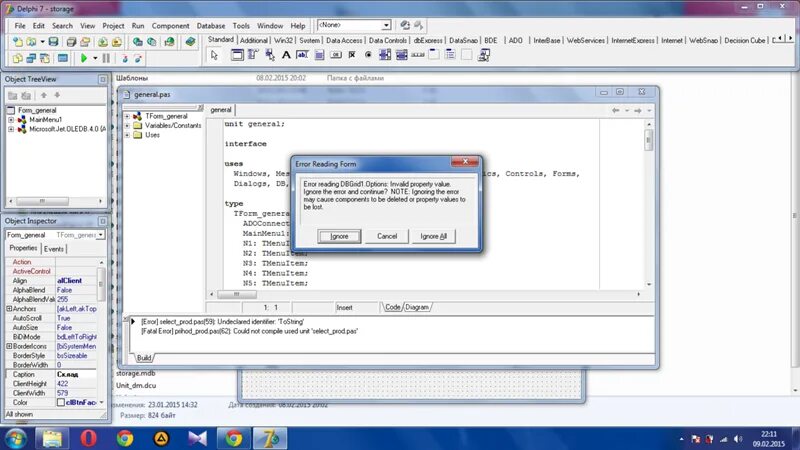Select the MainMenu component in palette
Viewport: 800px width, 450px height.
tap(253, 55)
